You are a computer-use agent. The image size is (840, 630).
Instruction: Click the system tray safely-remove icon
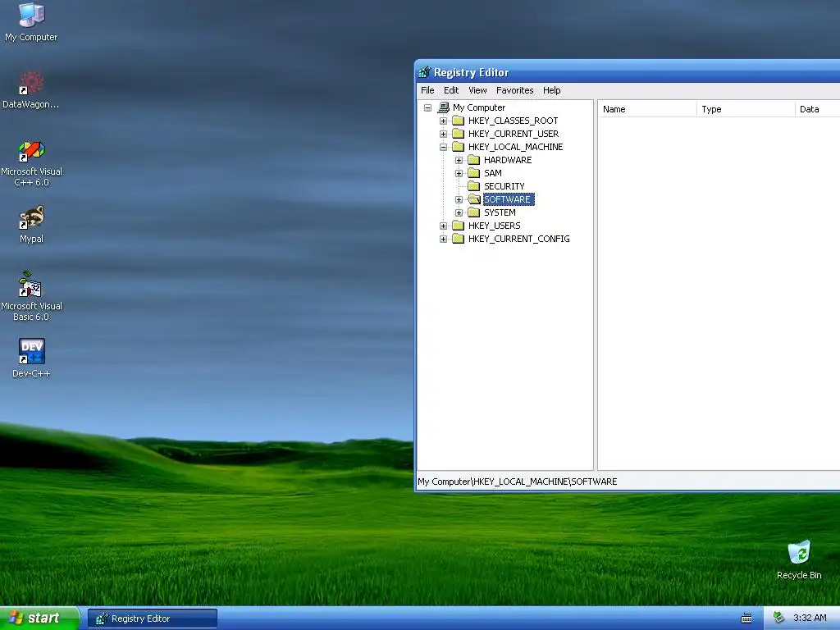click(779, 618)
